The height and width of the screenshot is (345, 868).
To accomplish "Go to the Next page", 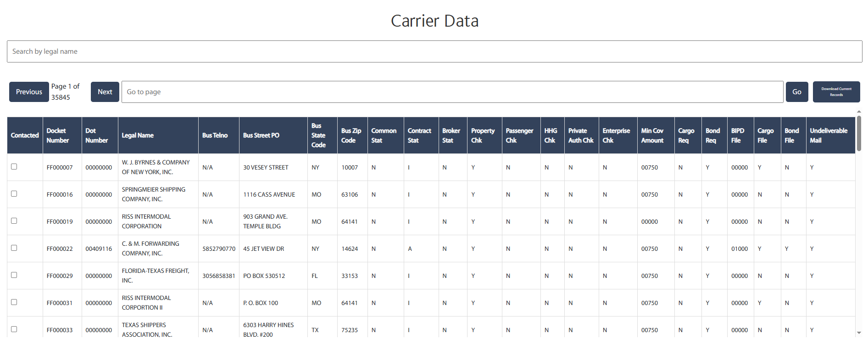I will point(105,92).
